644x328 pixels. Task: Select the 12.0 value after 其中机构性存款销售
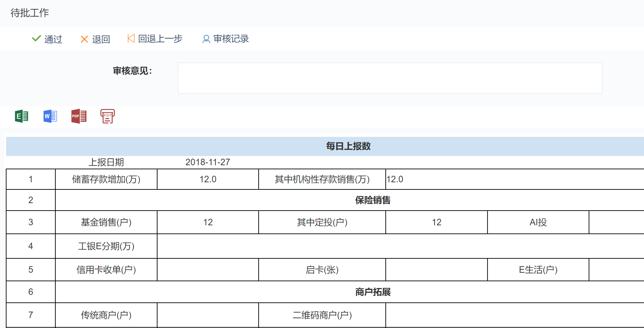coord(395,179)
